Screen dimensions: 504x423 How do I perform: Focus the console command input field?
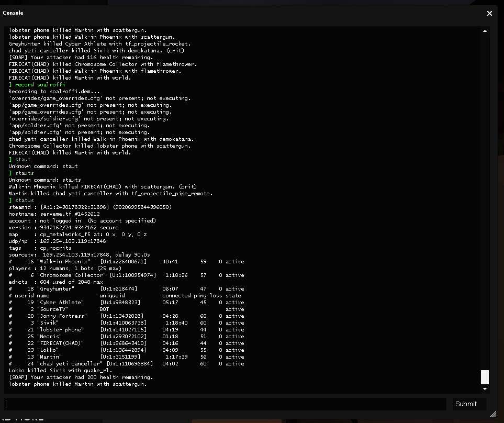click(225, 404)
